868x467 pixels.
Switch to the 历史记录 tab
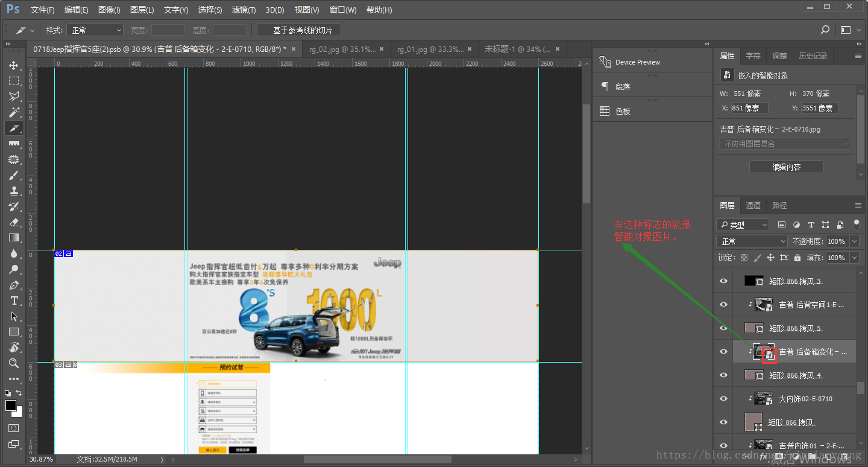(813, 56)
